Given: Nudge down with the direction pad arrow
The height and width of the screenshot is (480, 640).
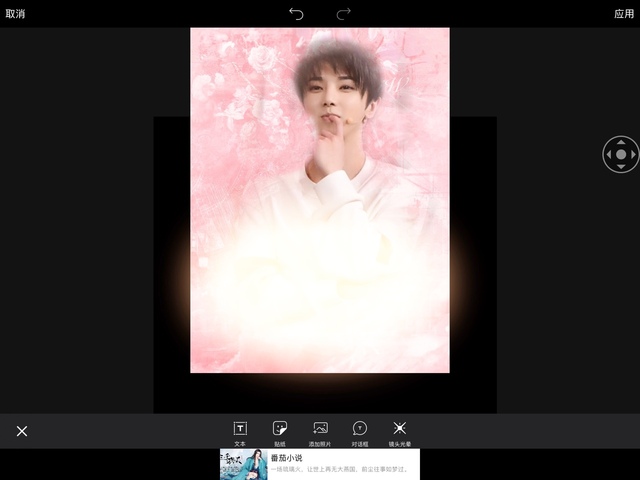Looking at the screenshot, I should pyautogui.click(x=621, y=168).
